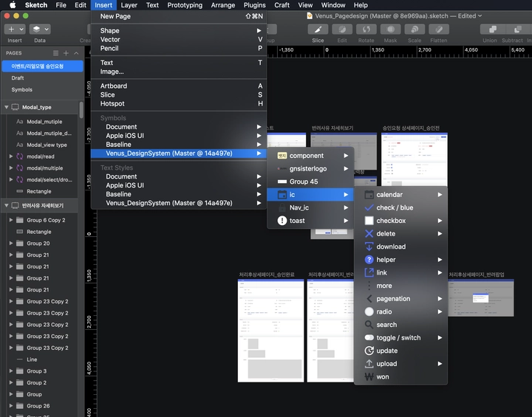Click the Subtract boolean icon
Screen dimensions: 532x417
517,30
